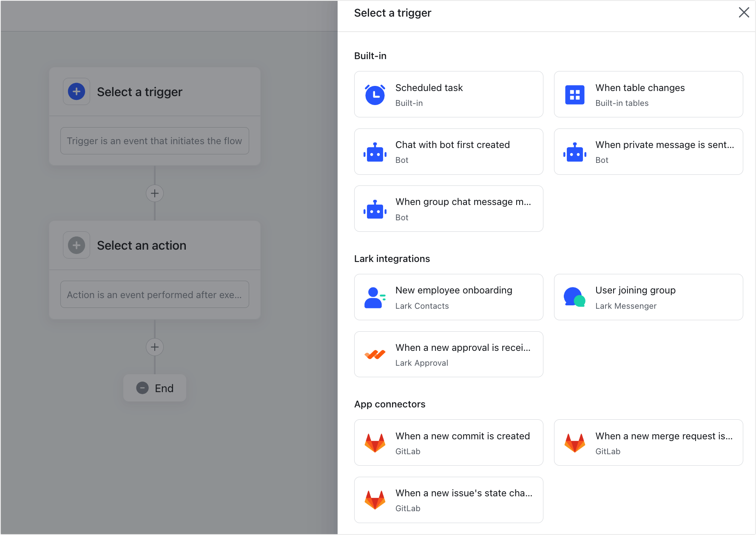Image resolution: width=756 pixels, height=535 pixels.
Task: Click the minus icon on the End node
Action: pyautogui.click(x=142, y=388)
